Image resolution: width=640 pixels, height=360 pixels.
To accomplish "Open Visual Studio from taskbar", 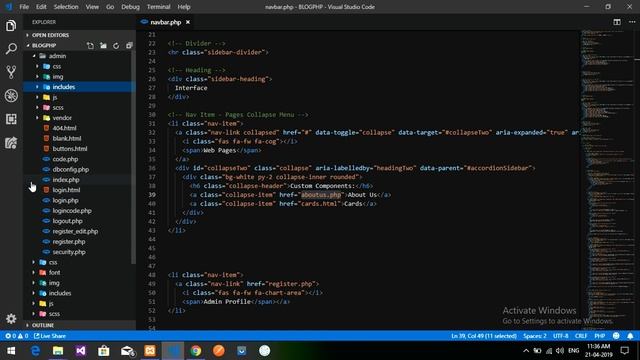I will [x=81, y=351].
